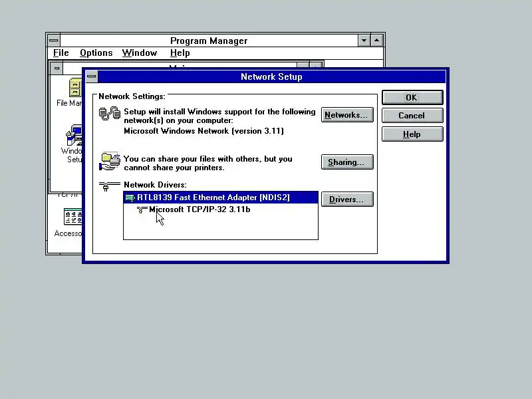
Task: Open the Drivers... configuration button
Action: (347, 199)
